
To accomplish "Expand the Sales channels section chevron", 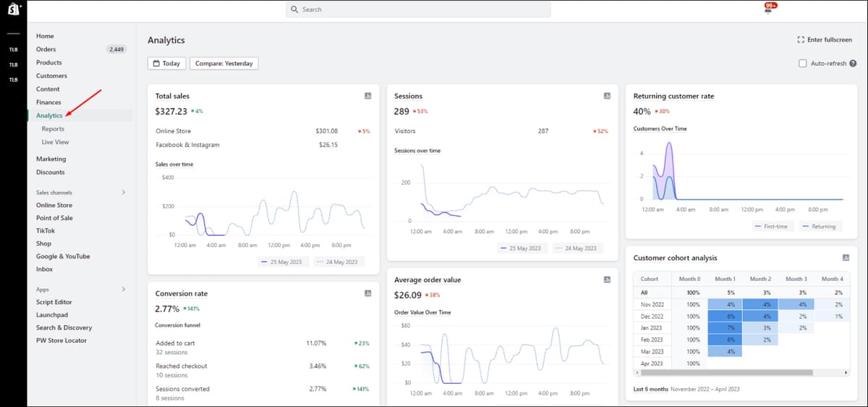I will (123, 193).
